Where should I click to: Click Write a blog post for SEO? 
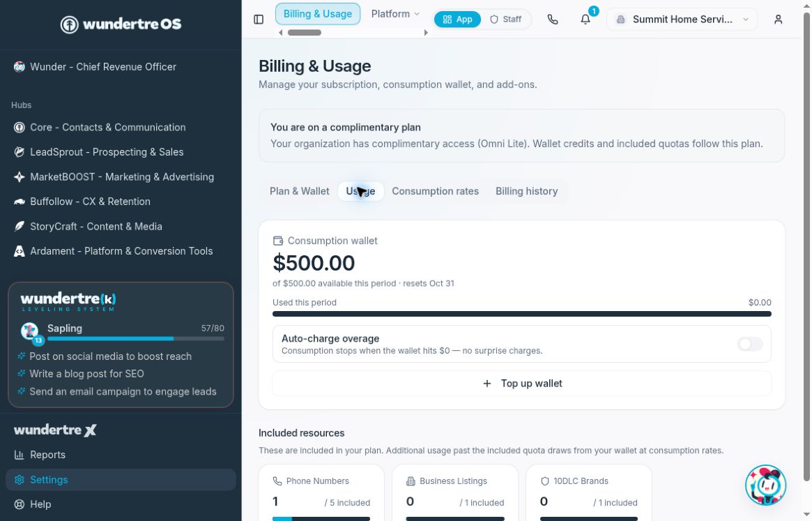pos(86,374)
